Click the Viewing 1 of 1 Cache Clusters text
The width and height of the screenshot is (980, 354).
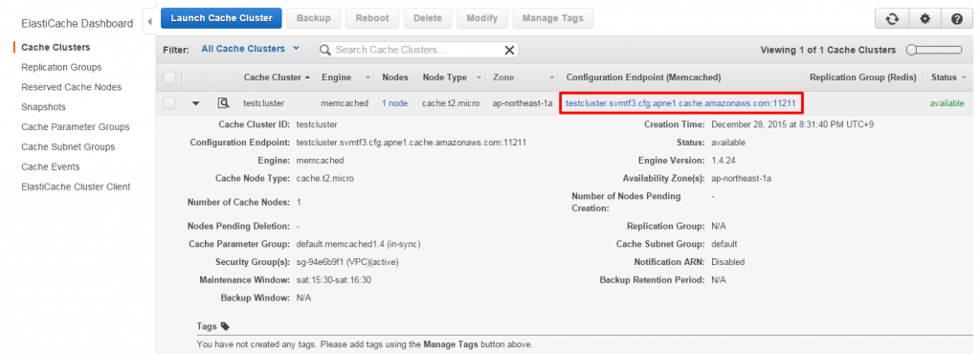(828, 50)
